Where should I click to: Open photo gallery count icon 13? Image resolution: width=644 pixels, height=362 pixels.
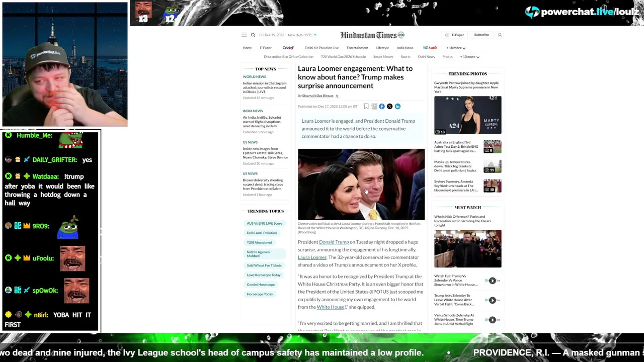tap(440, 132)
